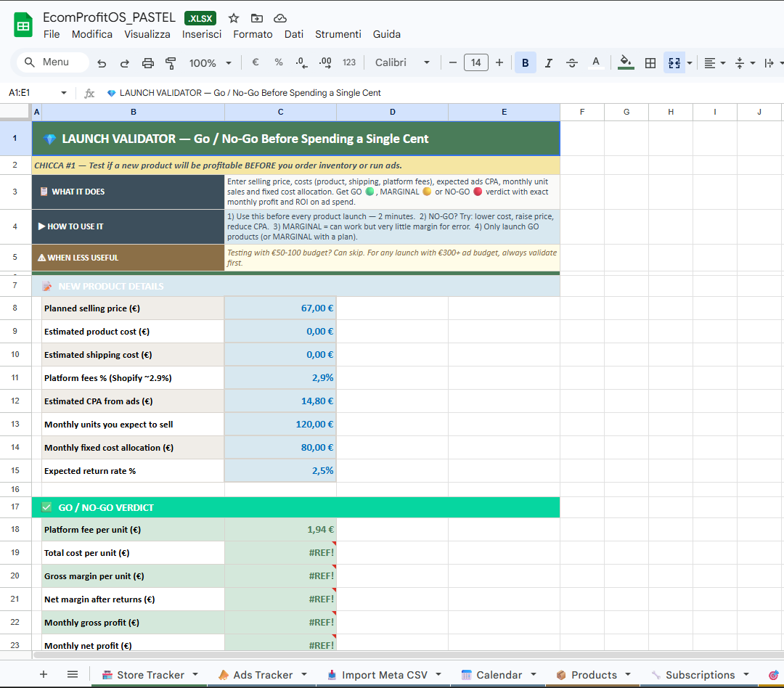784x688 pixels.
Task: Star the EcomProfitOS_PASTEL document
Action: pyautogui.click(x=234, y=18)
